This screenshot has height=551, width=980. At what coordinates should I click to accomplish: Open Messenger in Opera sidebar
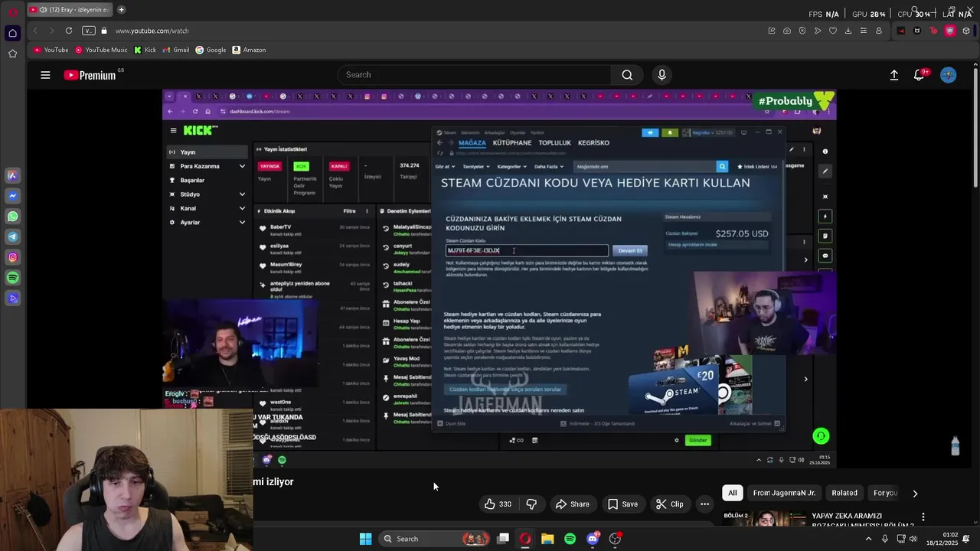tap(12, 196)
